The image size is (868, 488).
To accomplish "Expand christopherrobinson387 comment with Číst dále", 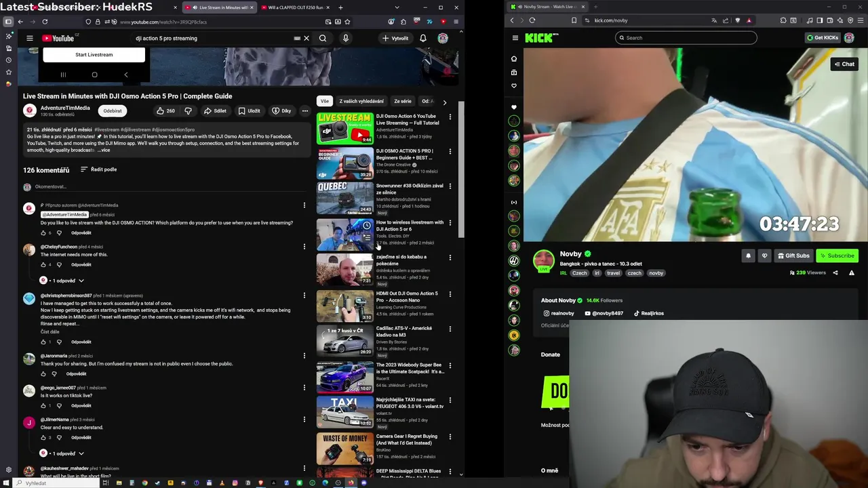I will click(x=50, y=331).
